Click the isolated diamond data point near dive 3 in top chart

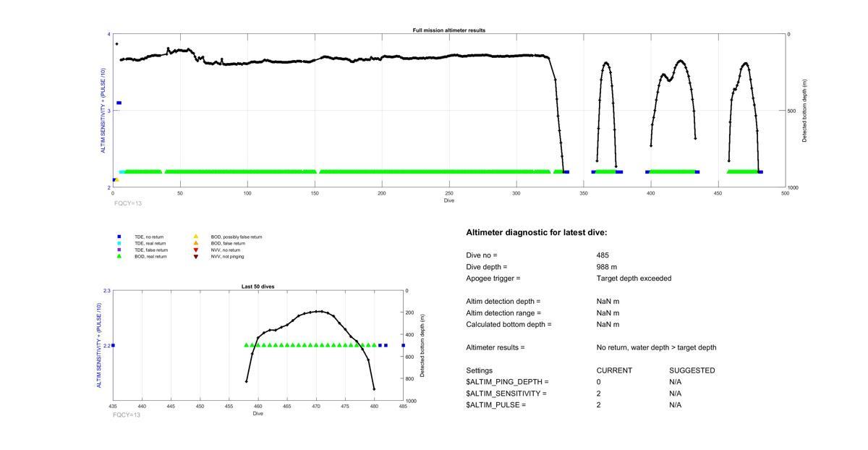tap(116, 44)
